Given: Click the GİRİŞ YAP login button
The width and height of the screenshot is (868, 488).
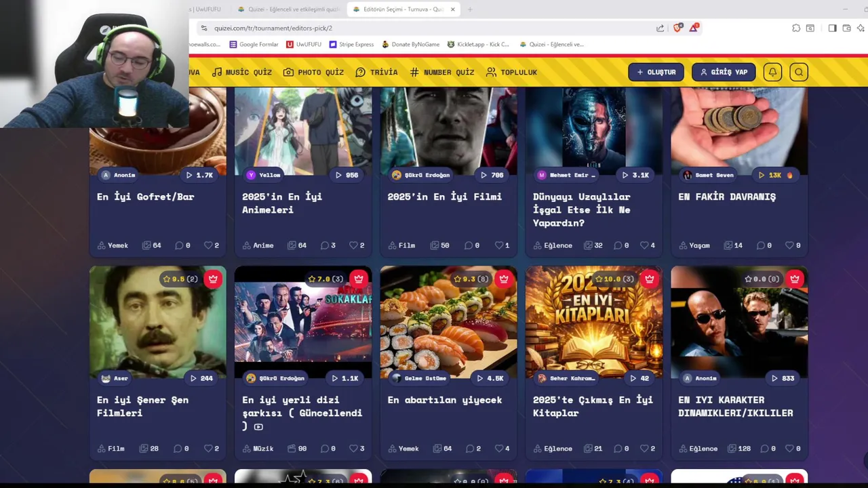Looking at the screenshot, I should click(x=724, y=72).
